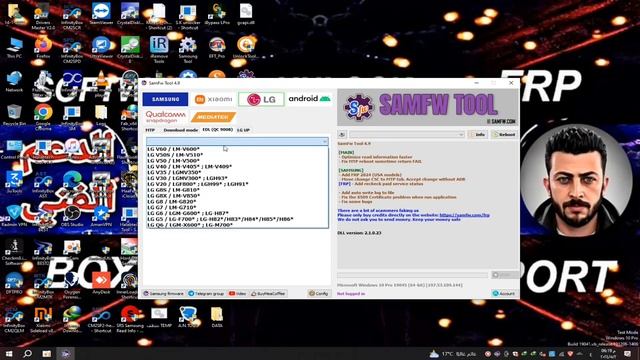The width and height of the screenshot is (640, 360).
Task: Click the Samsung firmware button
Action: click(164, 293)
